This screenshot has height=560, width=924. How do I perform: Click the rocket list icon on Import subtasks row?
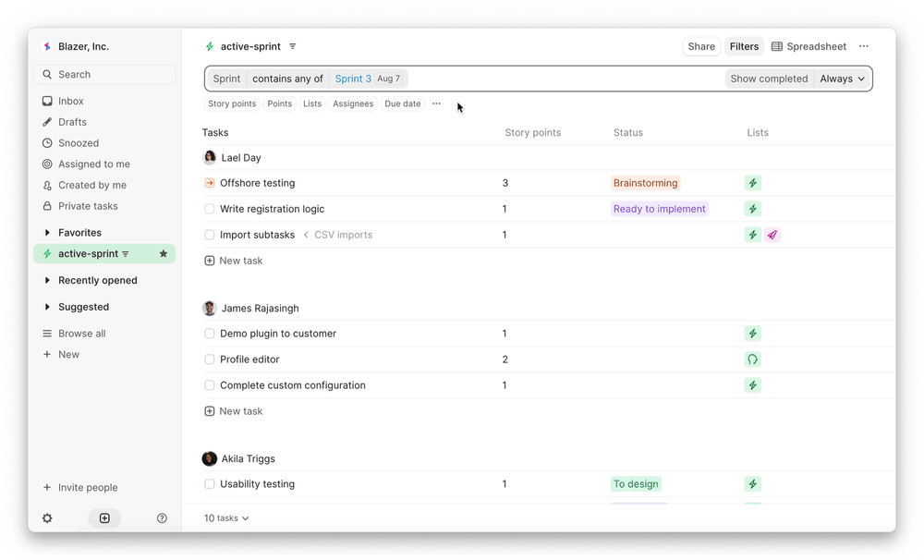[x=772, y=235]
